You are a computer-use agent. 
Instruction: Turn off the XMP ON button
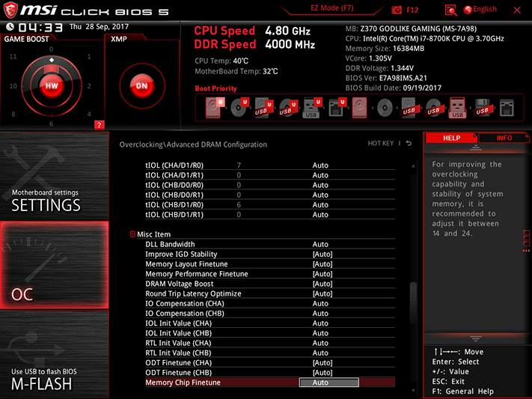click(x=142, y=86)
